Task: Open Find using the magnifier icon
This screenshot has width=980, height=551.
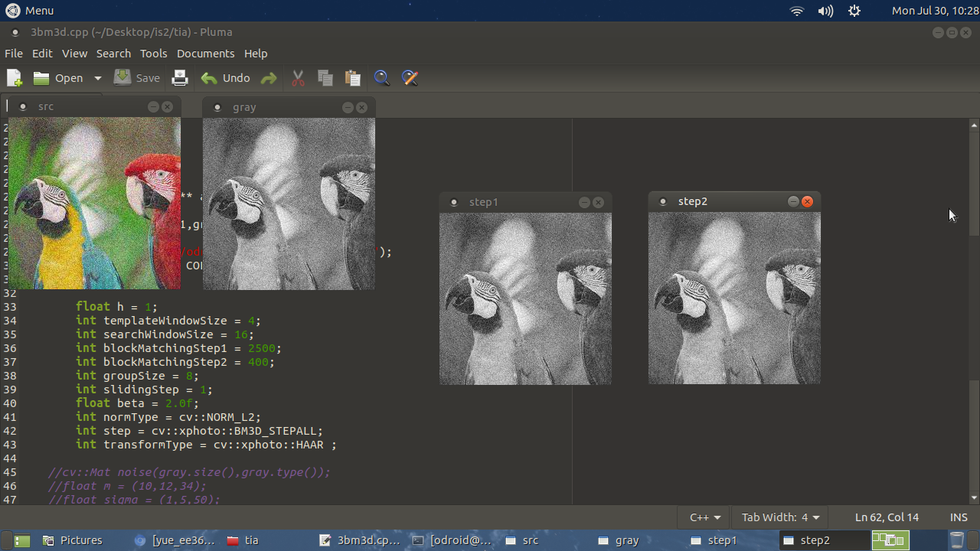Action: tap(381, 78)
